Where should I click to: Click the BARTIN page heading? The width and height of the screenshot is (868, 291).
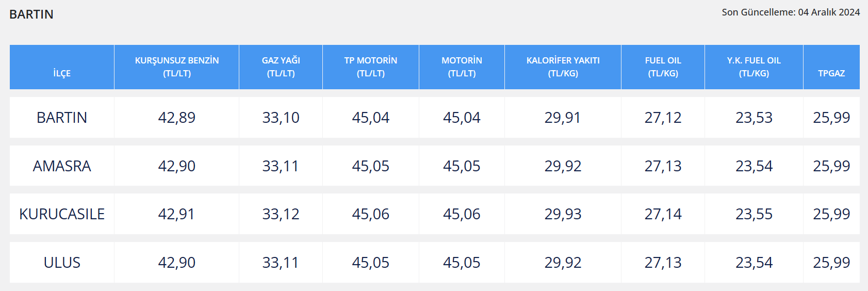coord(31,14)
